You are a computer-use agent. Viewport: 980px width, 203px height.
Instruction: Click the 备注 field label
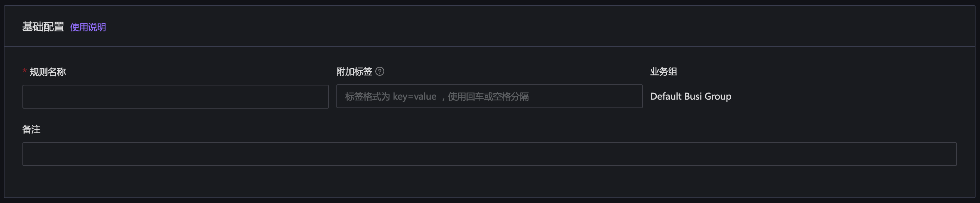31,129
